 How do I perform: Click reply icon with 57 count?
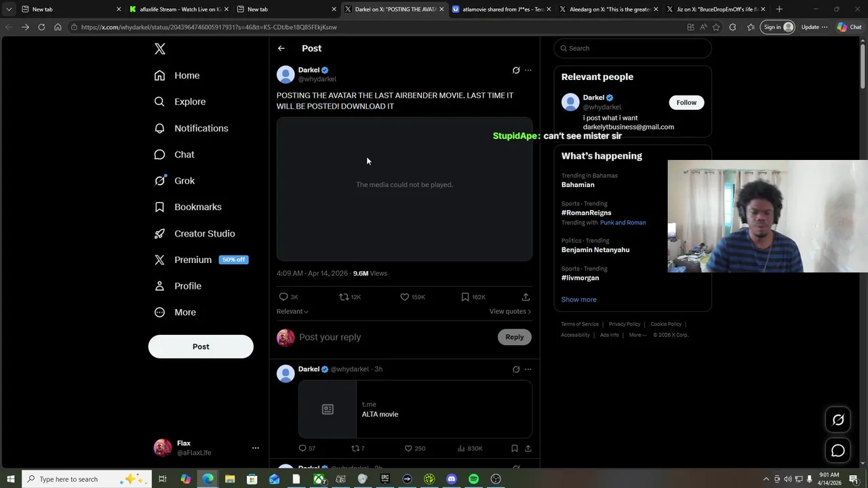click(x=302, y=448)
